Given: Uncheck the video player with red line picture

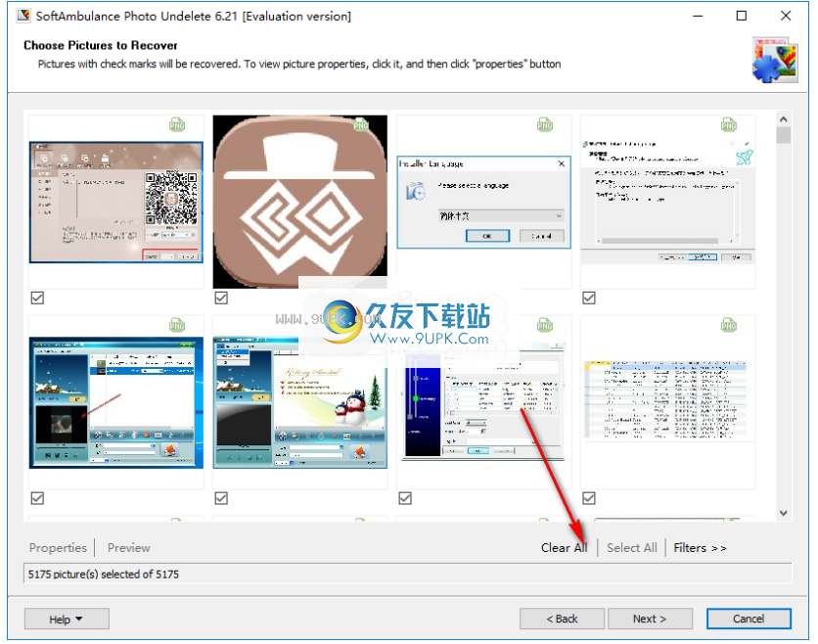Looking at the screenshot, I should click(x=37, y=498).
